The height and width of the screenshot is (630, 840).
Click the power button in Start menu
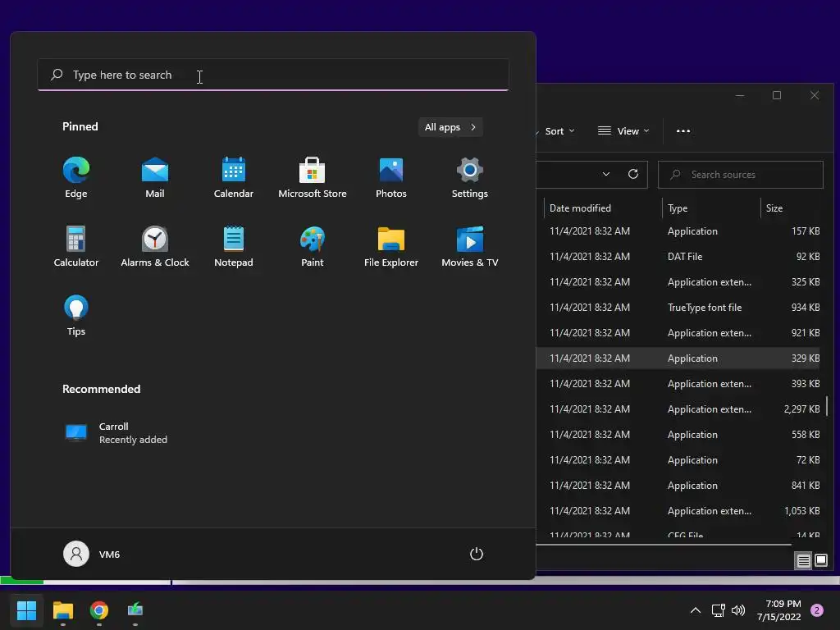click(477, 554)
